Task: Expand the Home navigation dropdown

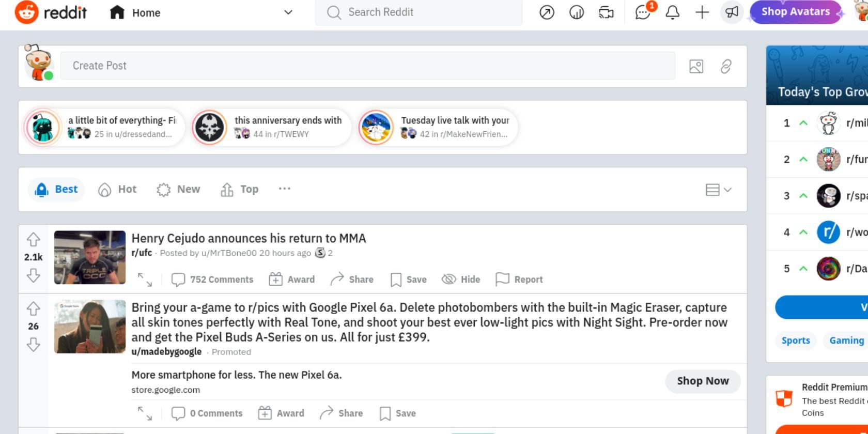Action: coord(288,12)
